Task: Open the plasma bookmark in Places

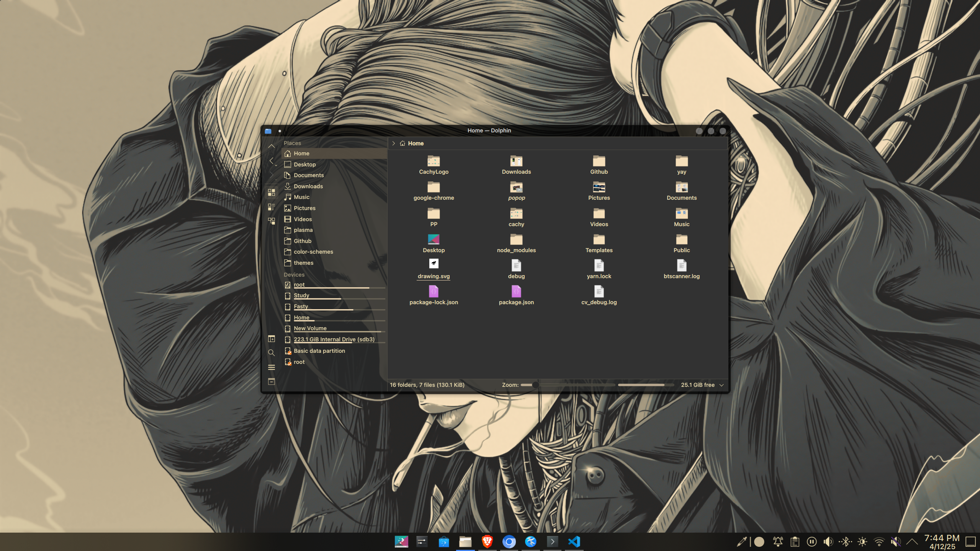Action: [x=334, y=230]
